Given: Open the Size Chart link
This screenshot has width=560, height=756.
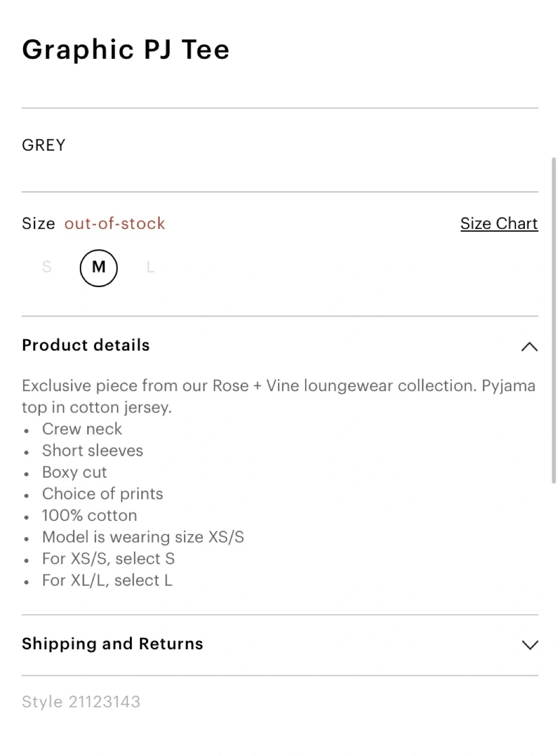Looking at the screenshot, I should click(x=499, y=224).
